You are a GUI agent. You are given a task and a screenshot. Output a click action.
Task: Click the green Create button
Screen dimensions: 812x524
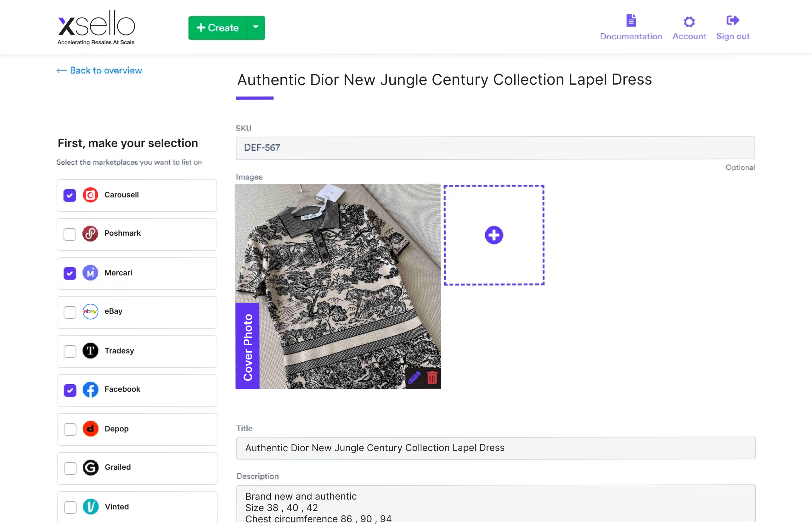click(218, 28)
